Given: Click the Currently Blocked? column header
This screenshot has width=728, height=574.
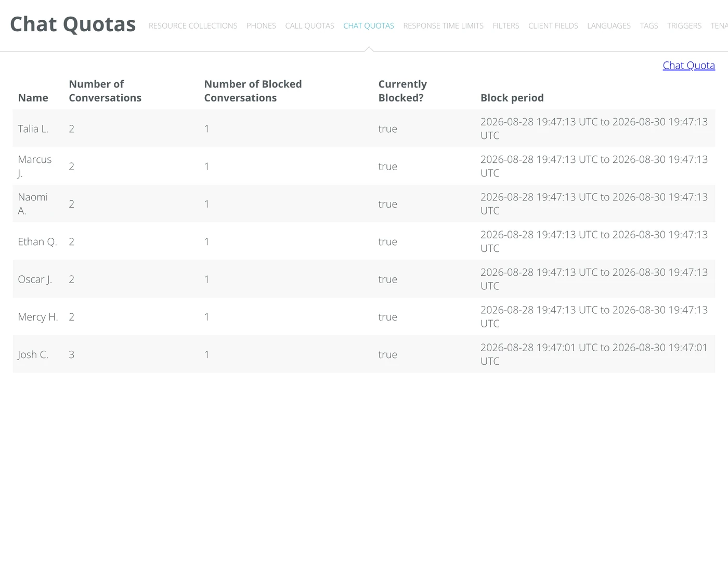Looking at the screenshot, I should coord(402,91).
